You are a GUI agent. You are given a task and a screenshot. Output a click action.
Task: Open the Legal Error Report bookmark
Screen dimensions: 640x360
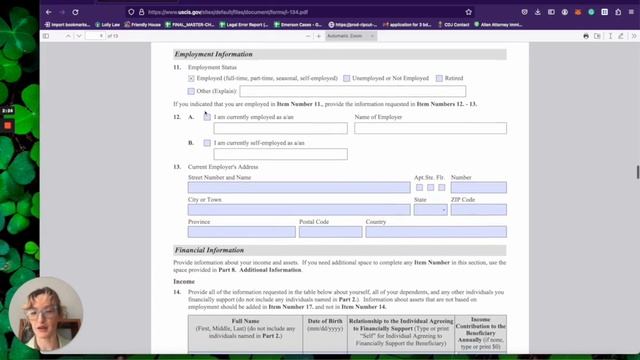(x=244, y=24)
